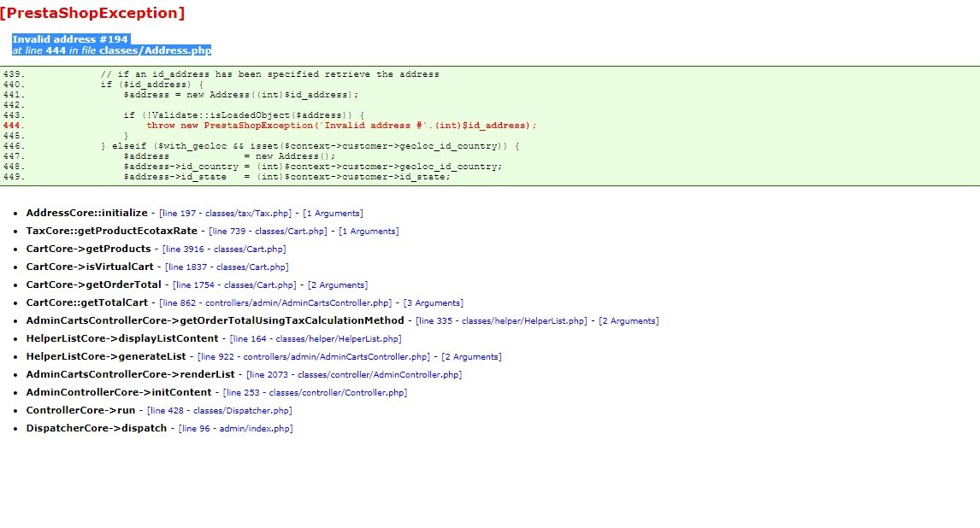Expand 3 Arguments for CartCore::getTotalCart
The width and height of the screenshot is (980, 528).
point(433,303)
